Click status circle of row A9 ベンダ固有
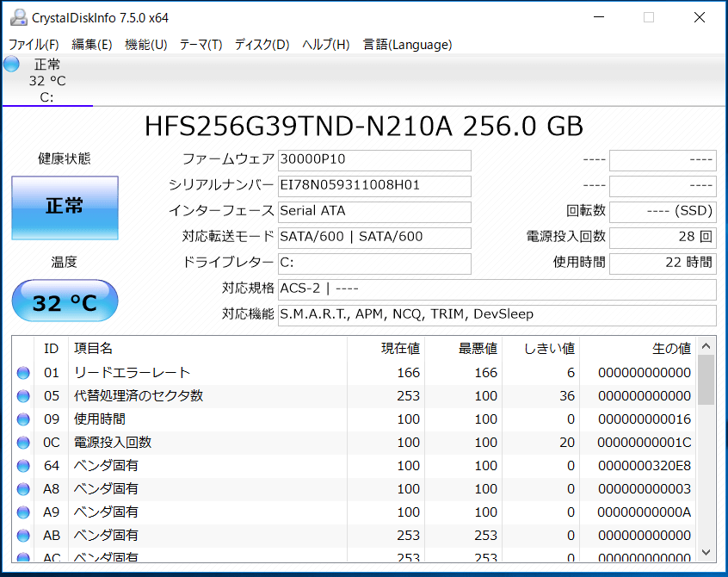The width and height of the screenshot is (728, 577). coord(23,512)
